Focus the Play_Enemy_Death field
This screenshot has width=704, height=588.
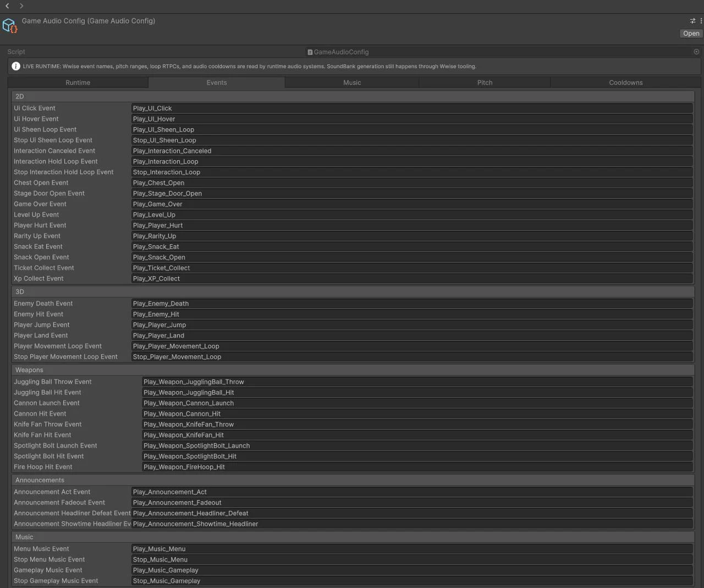[412, 304]
